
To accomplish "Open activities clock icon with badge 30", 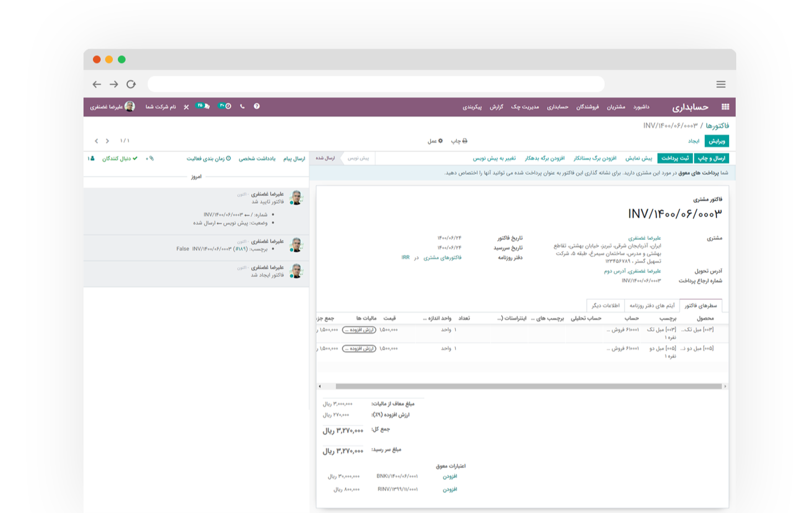I will point(225,106).
